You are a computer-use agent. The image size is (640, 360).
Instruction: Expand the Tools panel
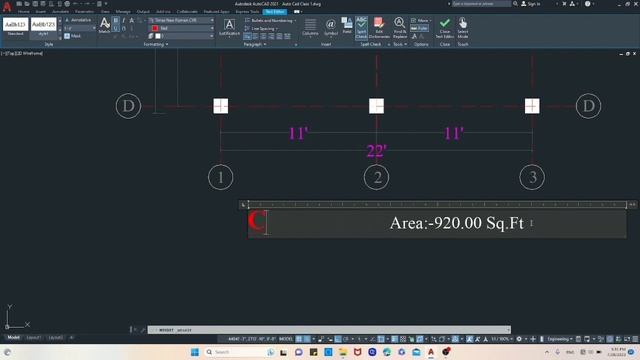(x=400, y=44)
